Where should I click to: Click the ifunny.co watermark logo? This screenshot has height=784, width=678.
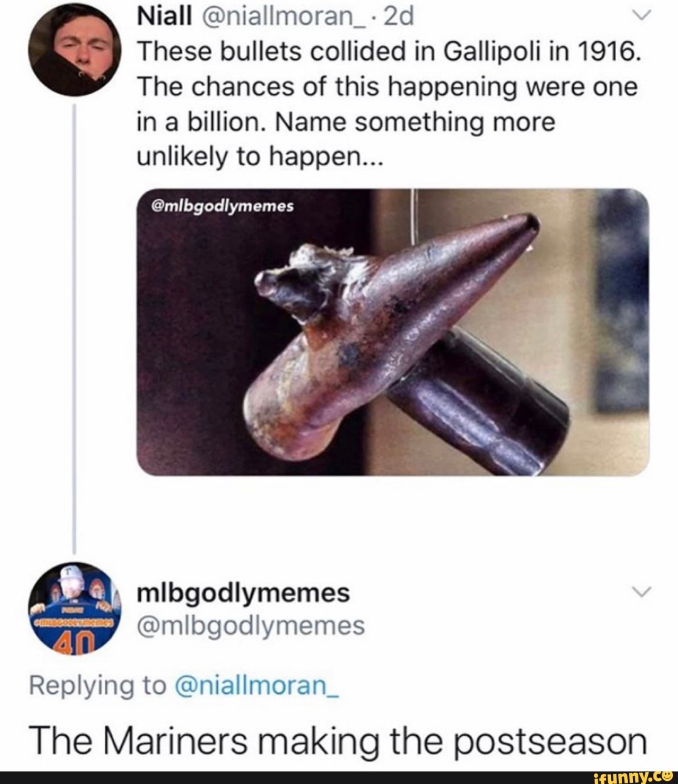(x=635, y=777)
